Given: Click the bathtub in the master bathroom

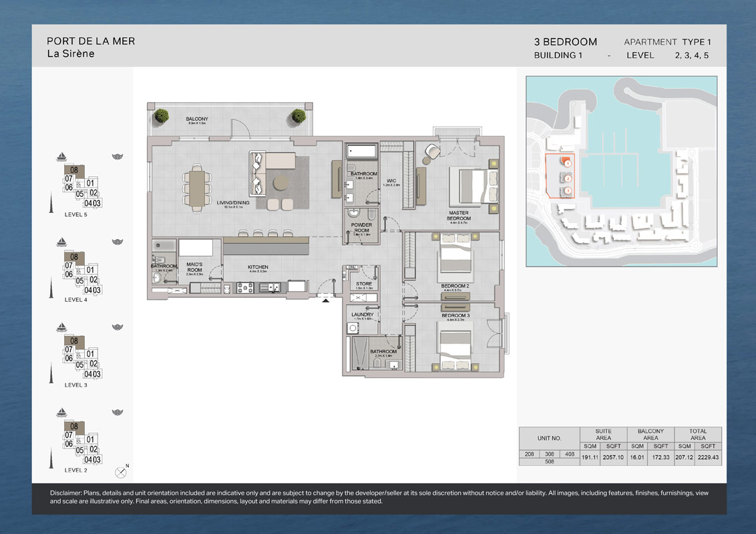Looking at the screenshot, I should point(361,151).
